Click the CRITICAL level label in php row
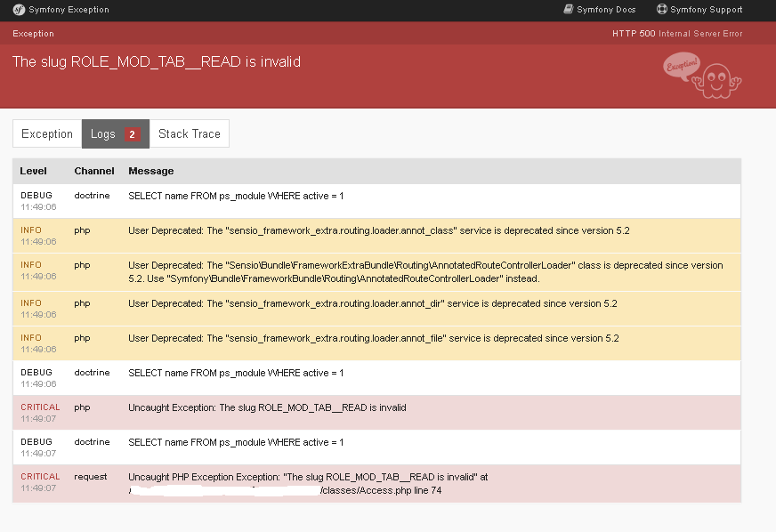Screen dimensions: 776x532 pyautogui.click(x=40, y=407)
